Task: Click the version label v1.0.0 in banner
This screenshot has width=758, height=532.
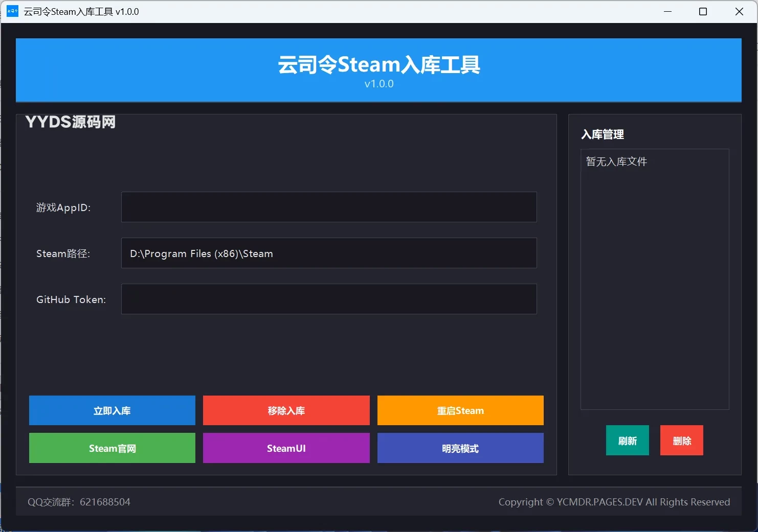Action: (378, 83)
